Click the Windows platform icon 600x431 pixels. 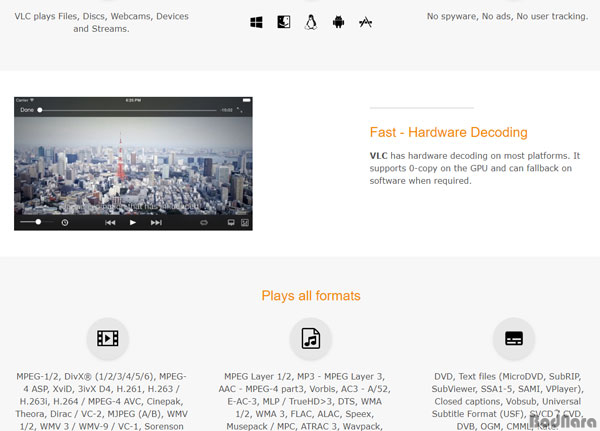pos(256,22)
